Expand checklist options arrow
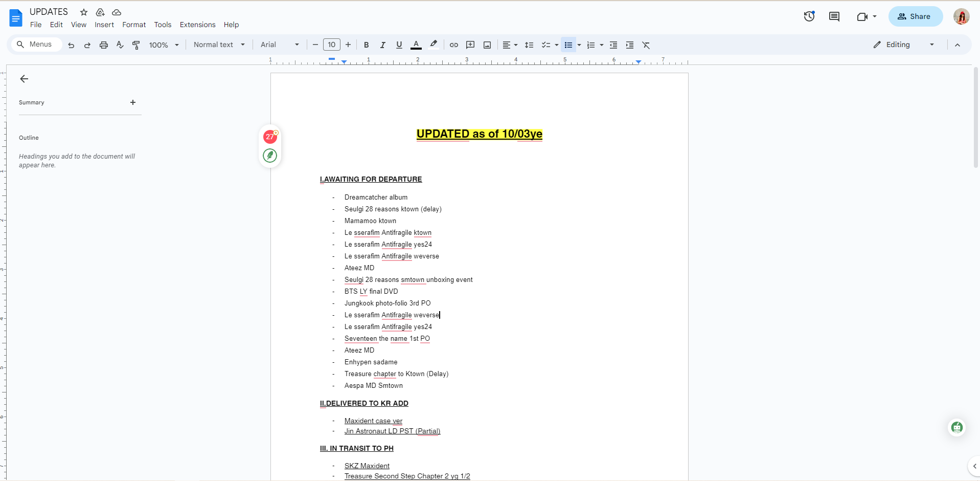 [557, 45]
